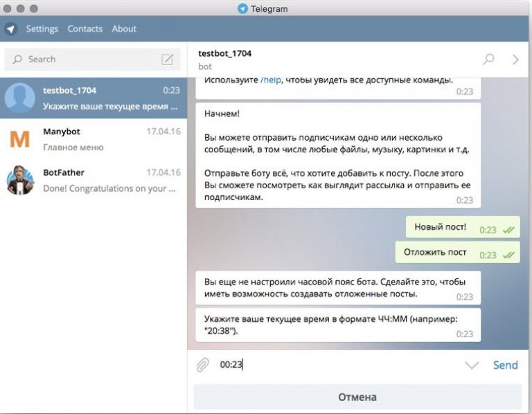Screen dimensions: 532x414
Task: Click the 17.04.16 date on Manybot row
Action: pyautogui.click(x=163, y=132)
